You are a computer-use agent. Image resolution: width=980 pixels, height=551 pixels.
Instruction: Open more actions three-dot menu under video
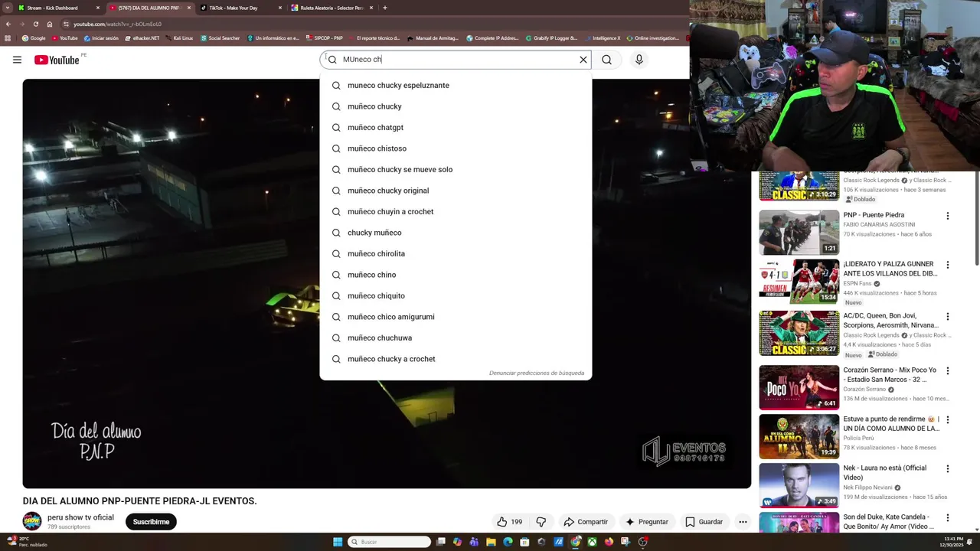click(x=743, y=522)
